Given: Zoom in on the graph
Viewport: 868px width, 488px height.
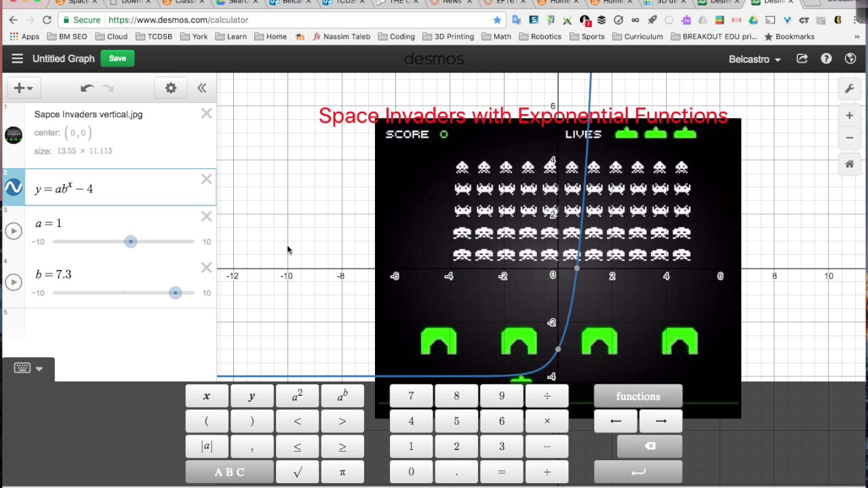Looking at the screenshot, I should (849, 116).
